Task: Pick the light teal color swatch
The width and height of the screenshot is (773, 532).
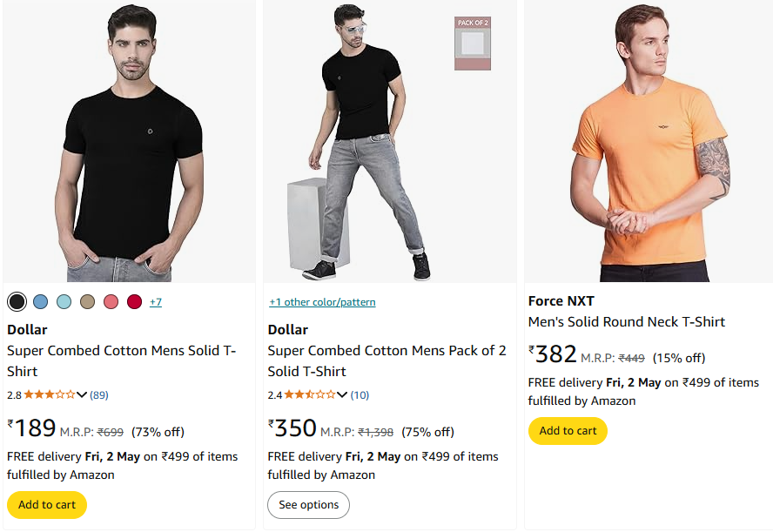Action: point(64,301)
